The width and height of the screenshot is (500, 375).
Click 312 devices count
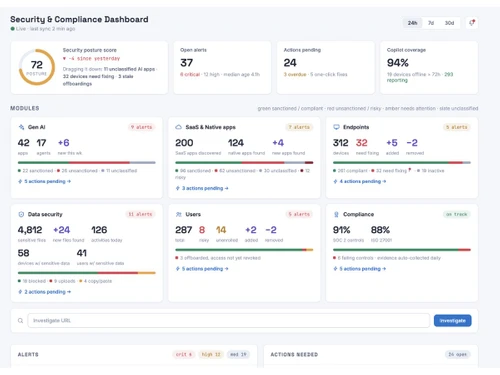point(340,143)
